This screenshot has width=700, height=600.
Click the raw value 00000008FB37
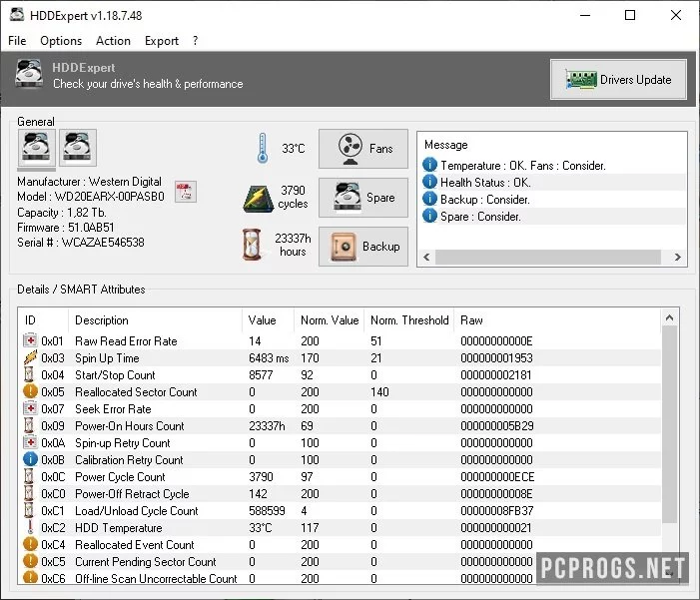coord(497,511)
